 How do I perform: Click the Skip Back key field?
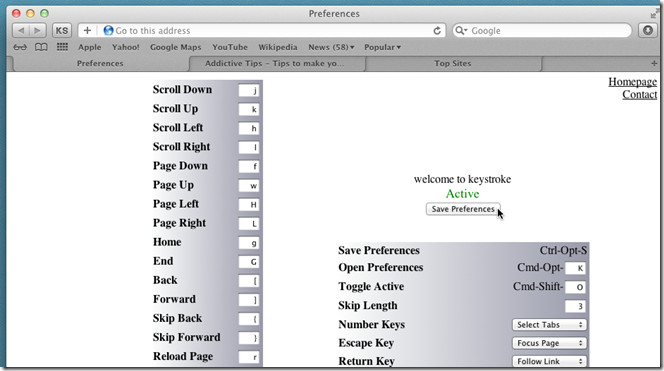pyautogui.click(x=249, y=319)
